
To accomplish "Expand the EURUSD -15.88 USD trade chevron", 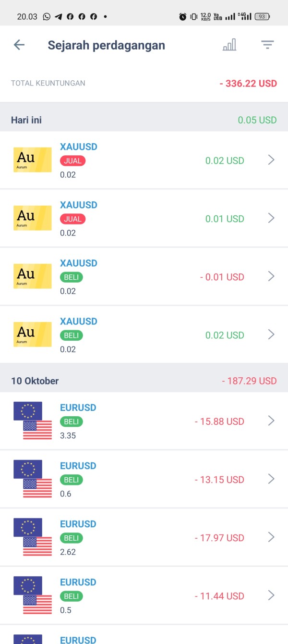I will (271, 421).
